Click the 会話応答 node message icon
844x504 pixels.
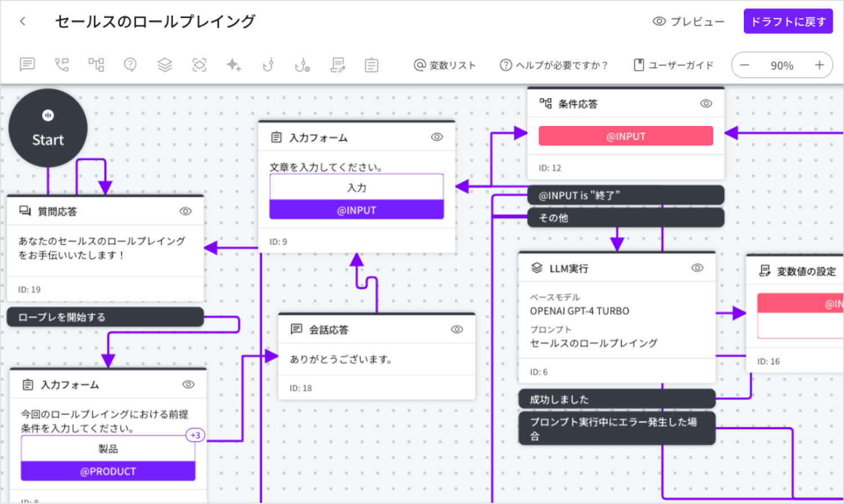(x=297, y=329)
